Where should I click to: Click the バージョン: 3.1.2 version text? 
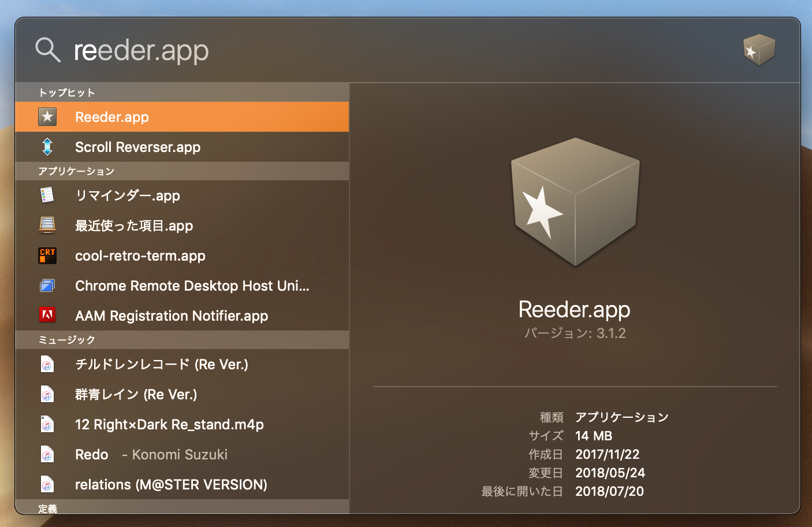(575, 333)
